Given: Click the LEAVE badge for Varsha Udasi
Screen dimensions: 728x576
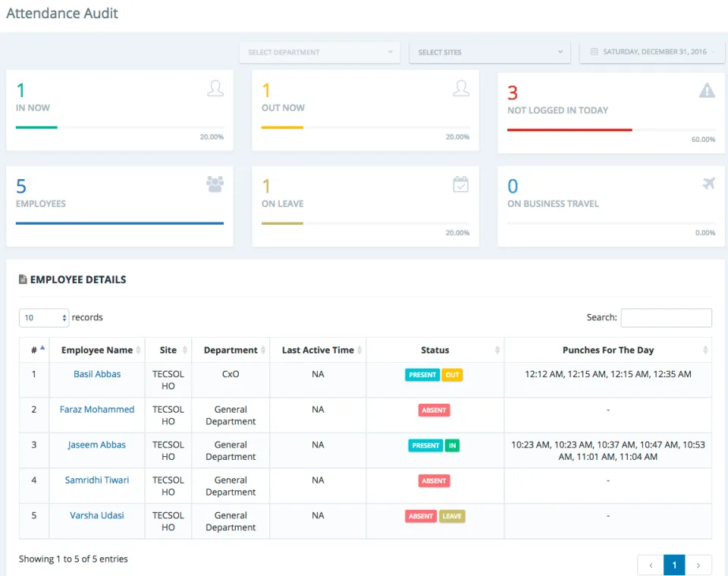Looking at the screenshot, I should [x=452, y=516].
